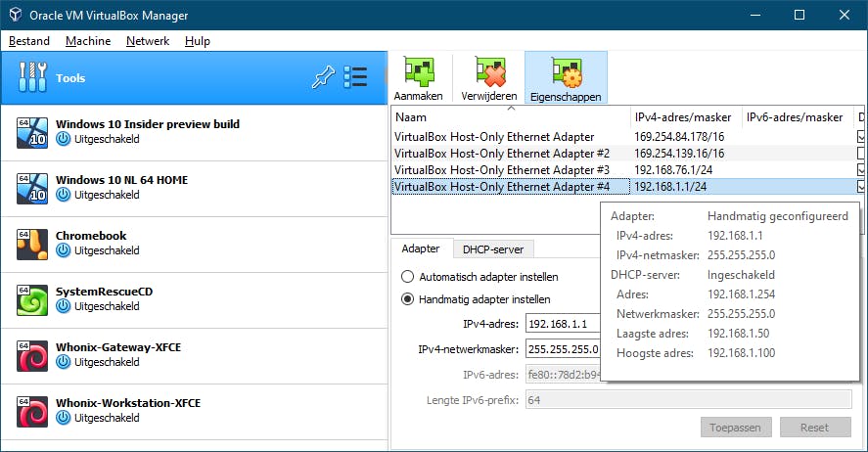Open the Bestand menu
Screen dimensions: 868x452
tap(29, 41)
